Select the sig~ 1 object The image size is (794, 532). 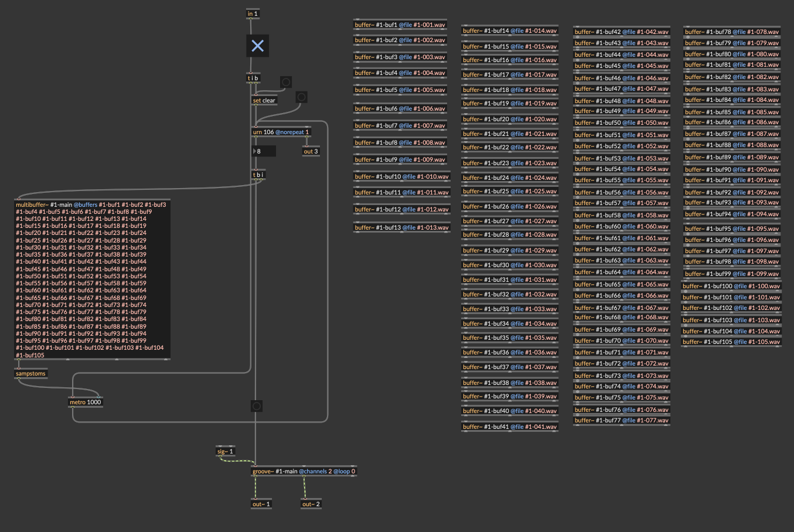(226, 451)
